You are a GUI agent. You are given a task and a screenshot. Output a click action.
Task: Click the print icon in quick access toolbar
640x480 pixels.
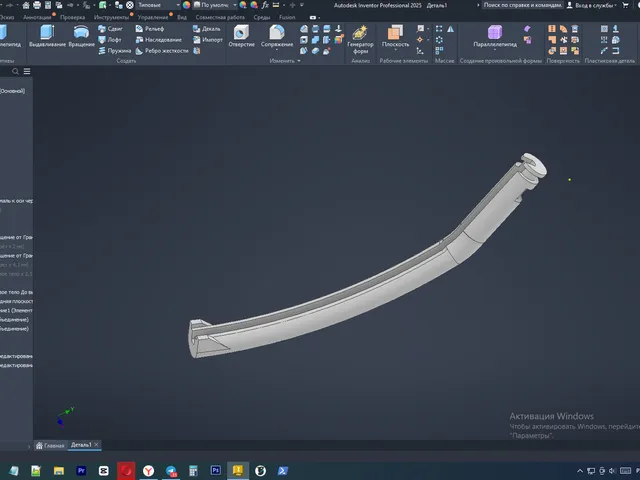(x=37, y=5)
